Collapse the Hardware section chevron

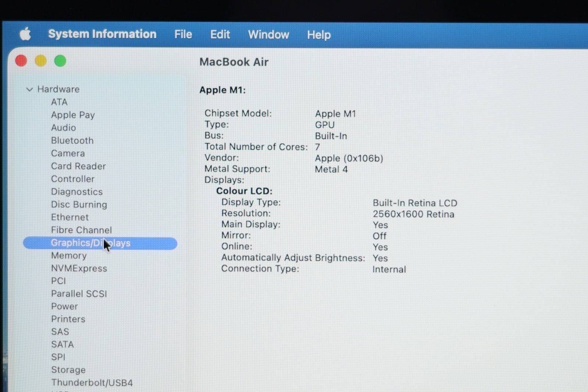pos(30,89)
